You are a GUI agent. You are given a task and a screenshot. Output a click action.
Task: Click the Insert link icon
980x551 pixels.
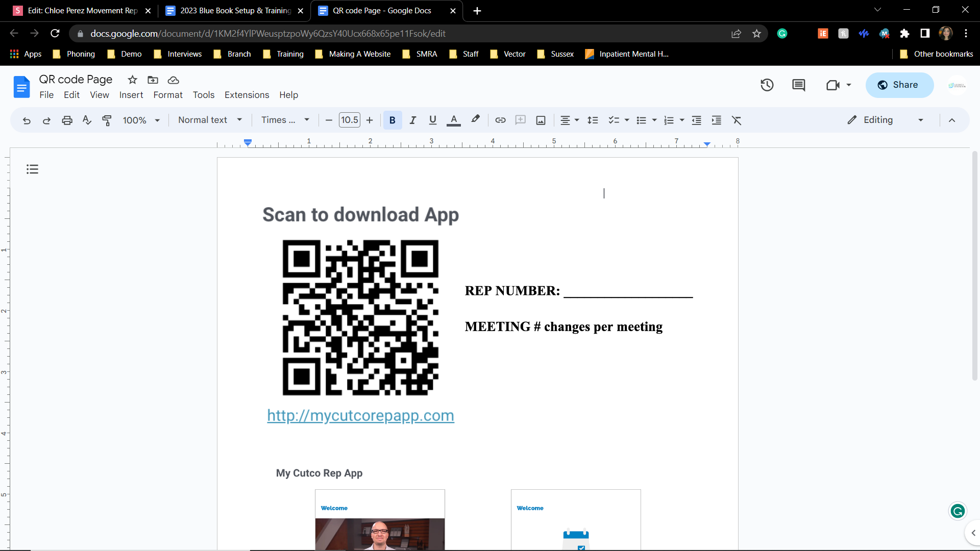click(500, 120)
